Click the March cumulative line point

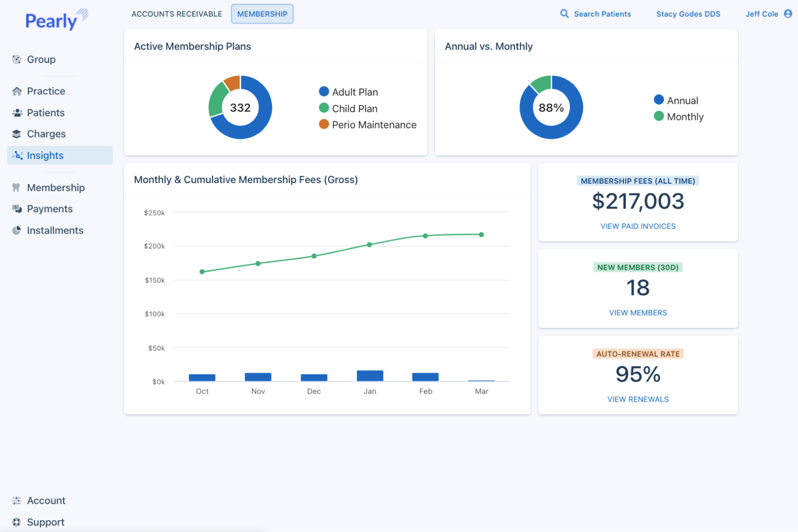(x=481, y=235)
